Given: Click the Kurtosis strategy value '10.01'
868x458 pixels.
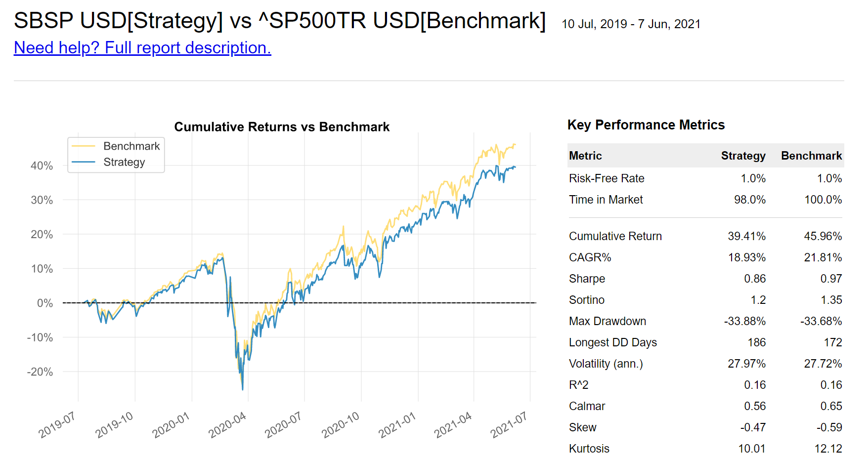Looking at the screenshot, I should point(752,449).
